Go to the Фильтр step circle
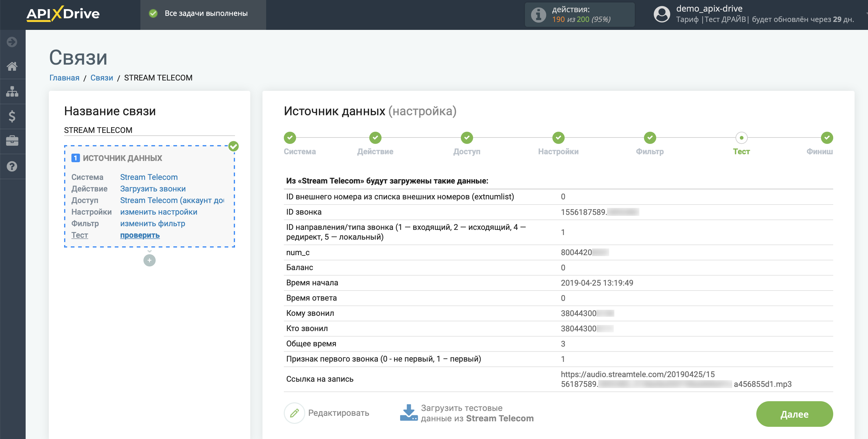This screenshot has height=439, width=868. pyautogui.click(x=650, y=138)
